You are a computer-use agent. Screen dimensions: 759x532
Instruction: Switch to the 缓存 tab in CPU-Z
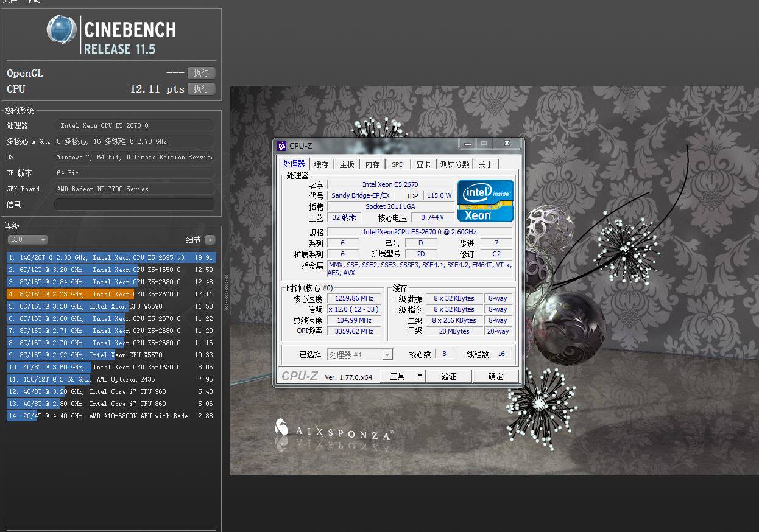[x=322, y=164]
